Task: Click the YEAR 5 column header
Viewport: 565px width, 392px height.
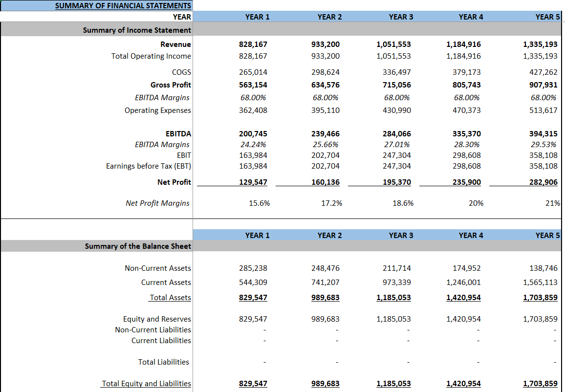Action: tap(543, 16)
